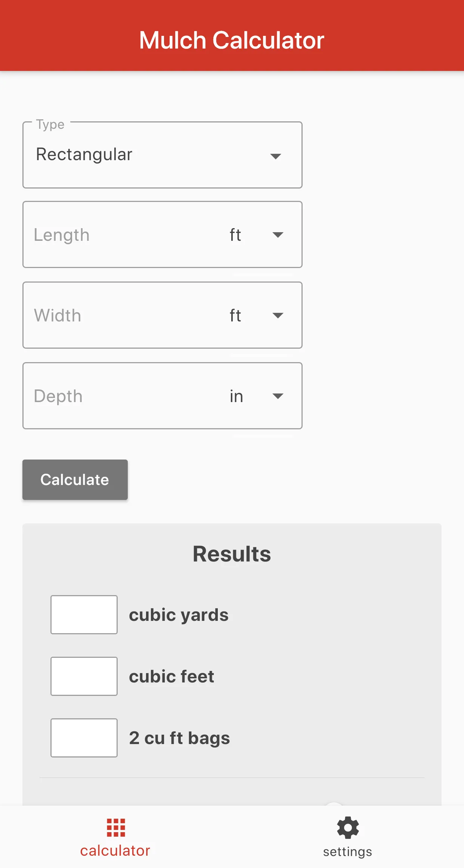Select the 2 cu ft bags result box
The height and width of the screenshot is (868, 464).
pyautogui.click(x=84, y=738)
